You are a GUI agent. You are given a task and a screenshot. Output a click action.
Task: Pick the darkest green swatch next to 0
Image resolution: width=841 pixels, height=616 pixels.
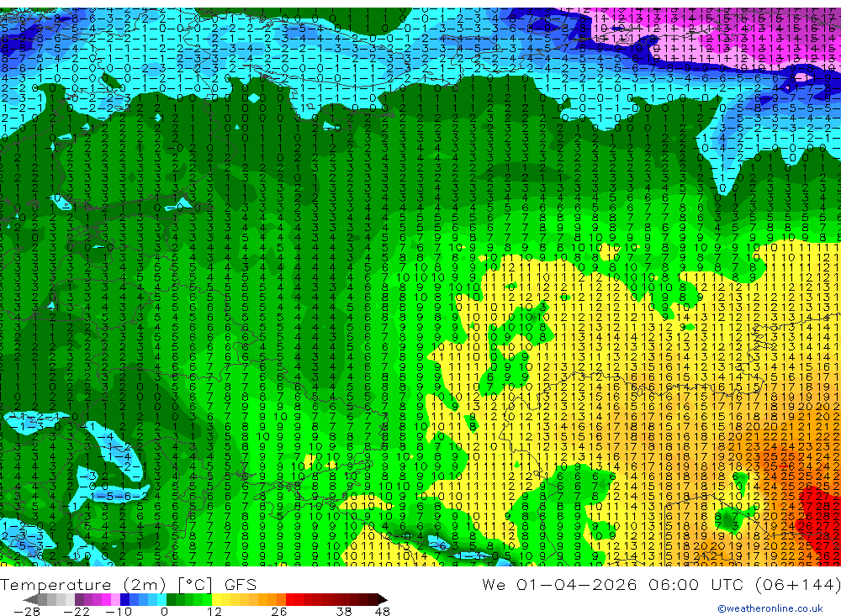[x=171, y=599]
